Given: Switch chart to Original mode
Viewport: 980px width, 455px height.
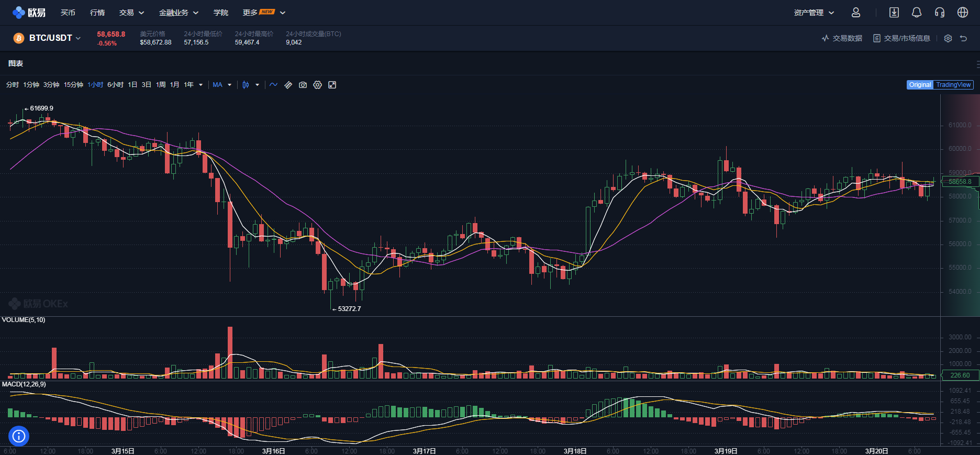Looking at the screenshot, I should coord(920,85).
